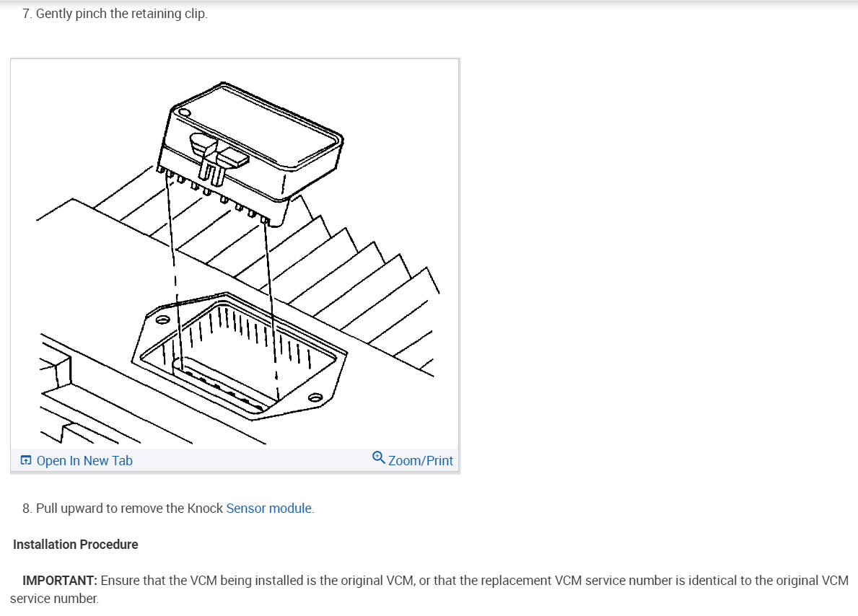Select the text 'Gently pinch the retaining clip.'
Image resolution: width=858 pixels, height=616 pixels.
(121, 14)
